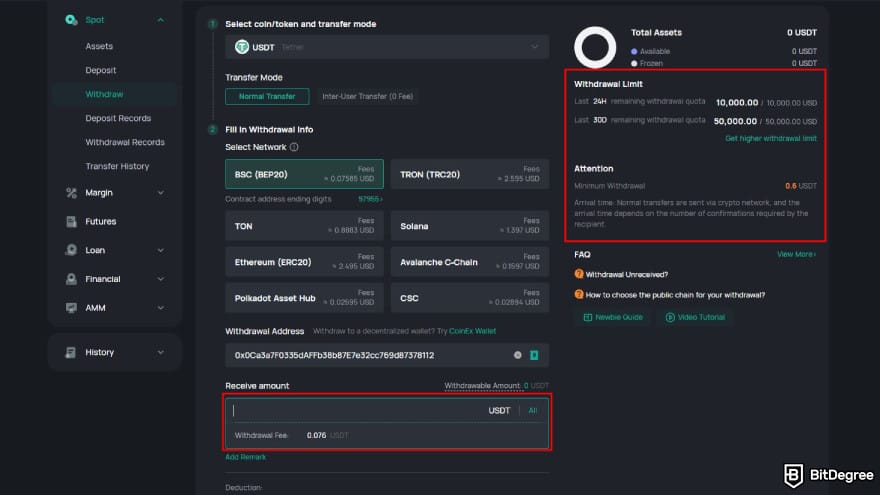Screen dimensions: 880x495
Task: Expand the Loan section chevron
Action: pos(161,250)
